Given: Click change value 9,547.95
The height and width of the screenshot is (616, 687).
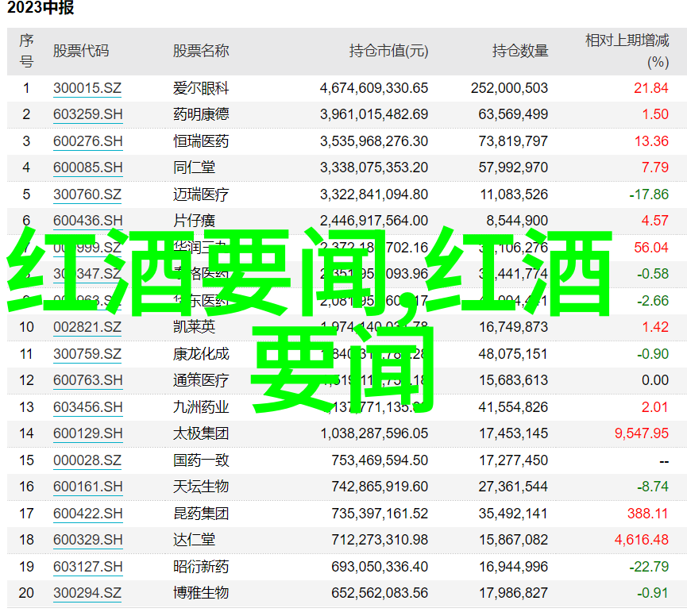Looking at the screenshot, I should (642, 433).
